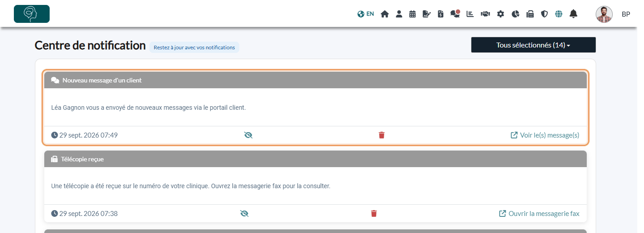Click Restez à jour avec vos notifications badge
Screen dimensions: 644x233
[x=194, y=47]
